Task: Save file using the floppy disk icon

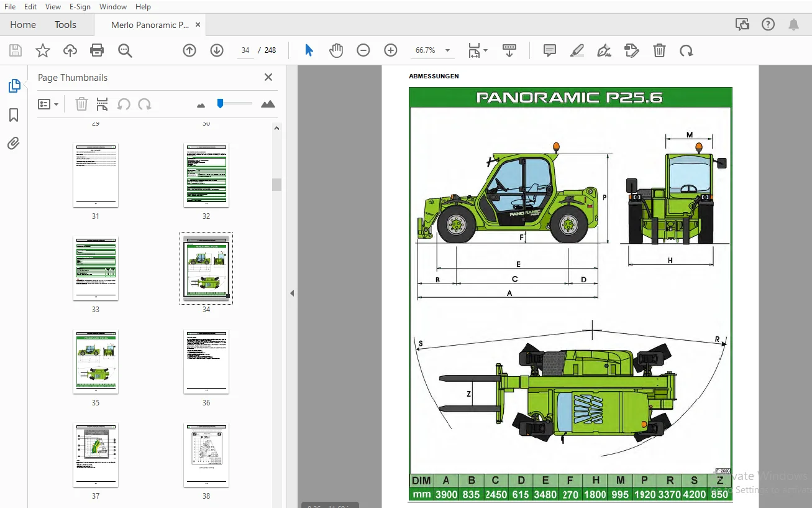Action: 16,50
